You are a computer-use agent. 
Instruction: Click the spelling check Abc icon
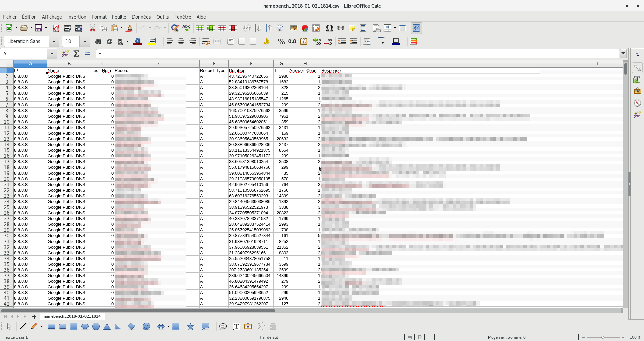[186, 28]
